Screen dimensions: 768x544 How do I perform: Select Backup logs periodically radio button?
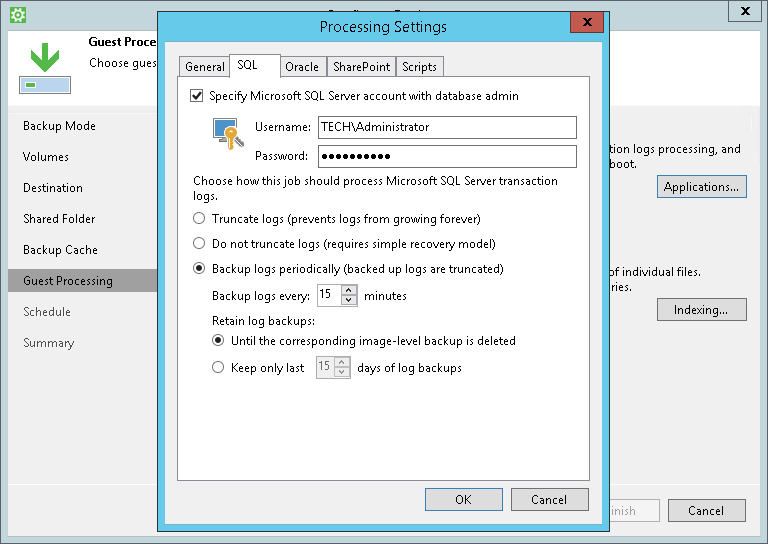(199, 268)
